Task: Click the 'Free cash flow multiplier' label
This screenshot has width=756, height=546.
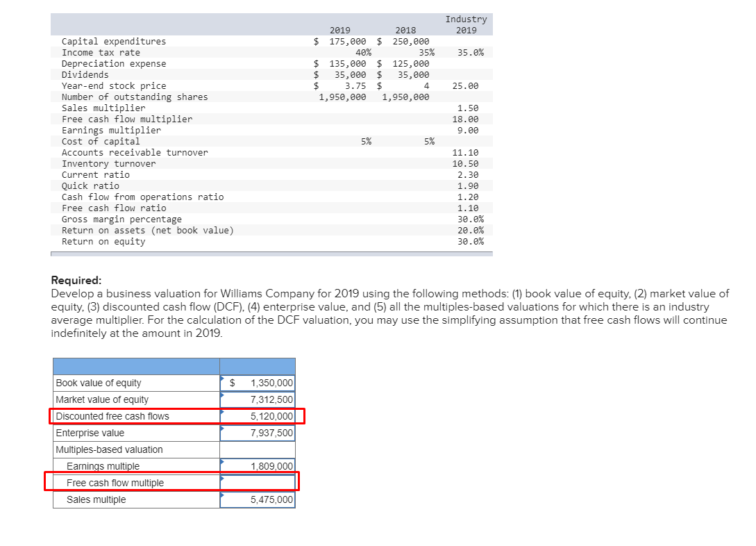Action: pyautogui.click(x=127, y=119)
